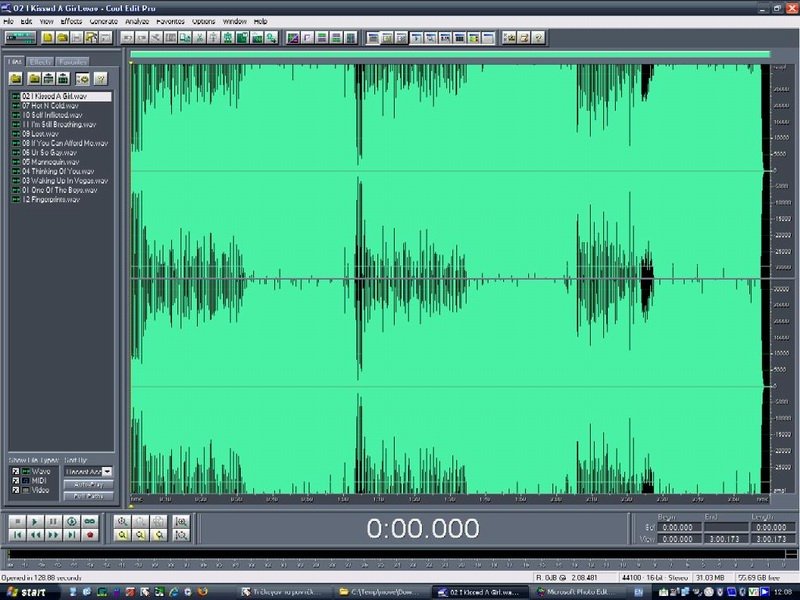This screenshot has height=600, width=800.
Task: Click the Windows Start button
Action: click(28, 592)
